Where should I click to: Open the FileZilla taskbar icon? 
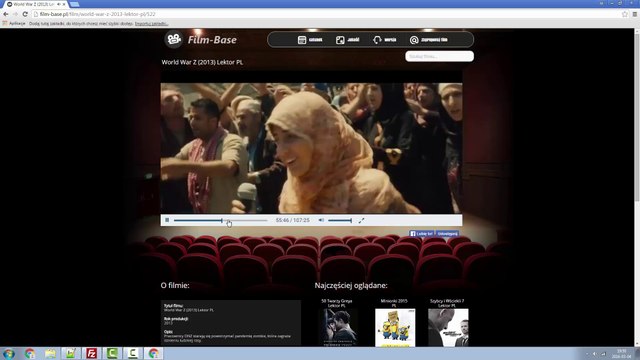(91, 353)
